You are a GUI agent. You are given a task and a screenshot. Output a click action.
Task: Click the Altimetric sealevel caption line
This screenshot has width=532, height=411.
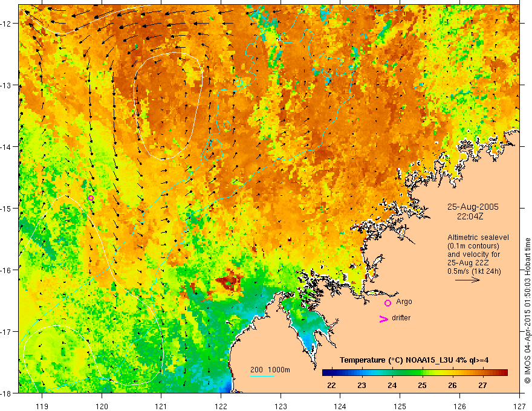(x=478, y=238)
